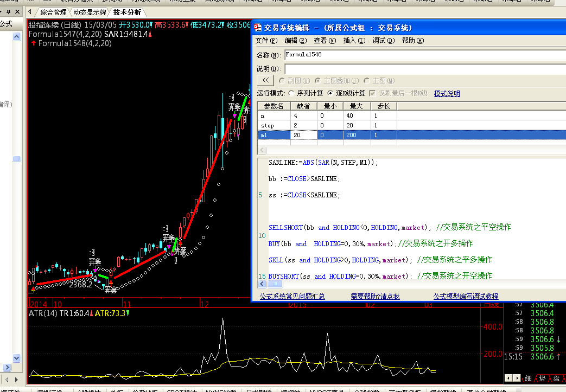Click the ATR(14) indicator label
Viewport: 566px width, 392px height.
pos(42,313)
